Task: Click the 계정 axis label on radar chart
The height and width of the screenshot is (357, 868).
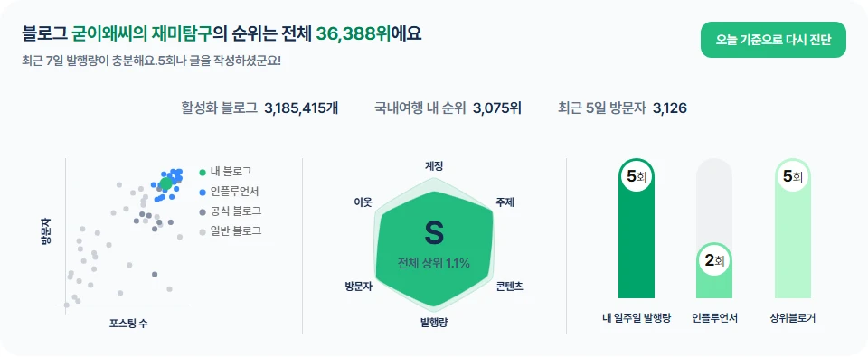Action: click(x=433, y=165)
